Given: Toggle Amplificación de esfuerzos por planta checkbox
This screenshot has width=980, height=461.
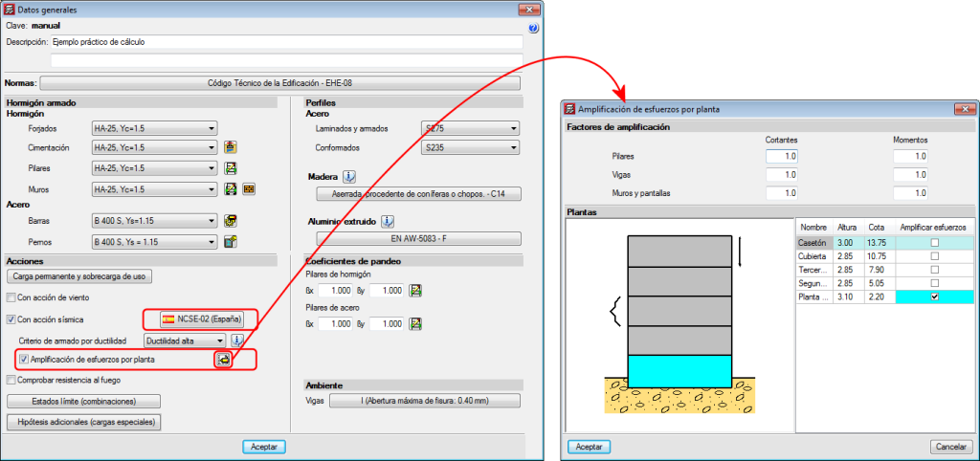Looking at the screenshot, I should click(x=24, y=360).
